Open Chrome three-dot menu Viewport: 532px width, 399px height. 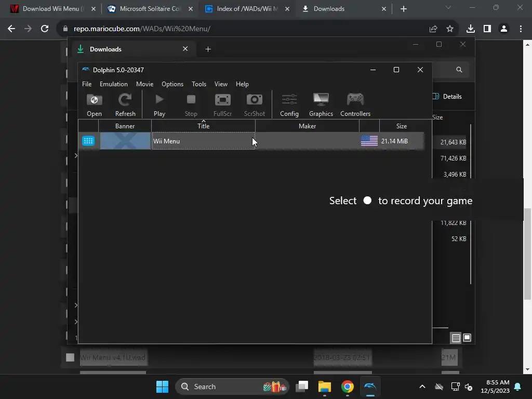point(521,29)
